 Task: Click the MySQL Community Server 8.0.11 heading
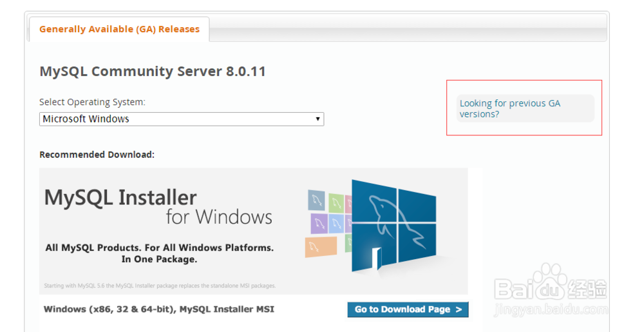[153, 72]
